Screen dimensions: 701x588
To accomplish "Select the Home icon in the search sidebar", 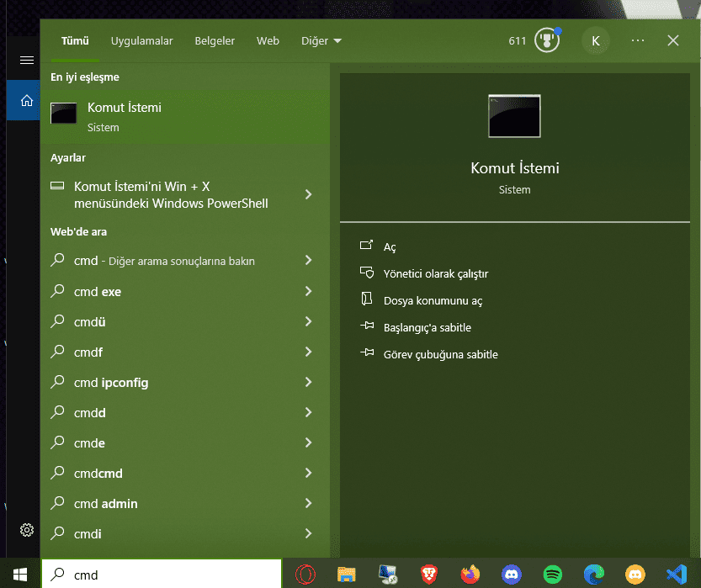I will click(x=27, y=101).
